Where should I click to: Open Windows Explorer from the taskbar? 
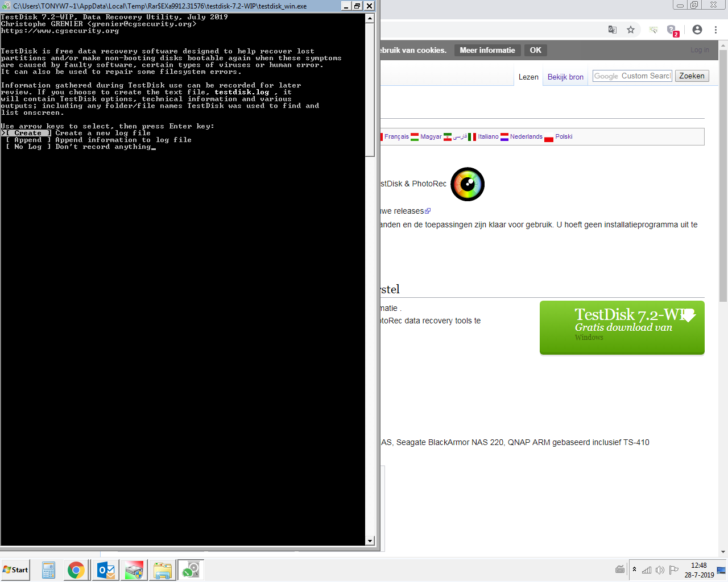tap(163, 570)
